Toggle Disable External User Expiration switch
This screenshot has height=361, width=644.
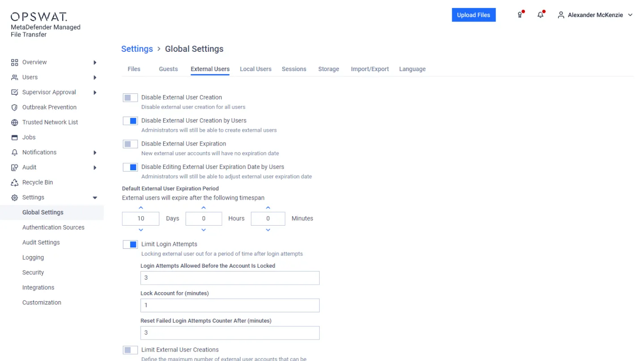click(x=130, y=144)
